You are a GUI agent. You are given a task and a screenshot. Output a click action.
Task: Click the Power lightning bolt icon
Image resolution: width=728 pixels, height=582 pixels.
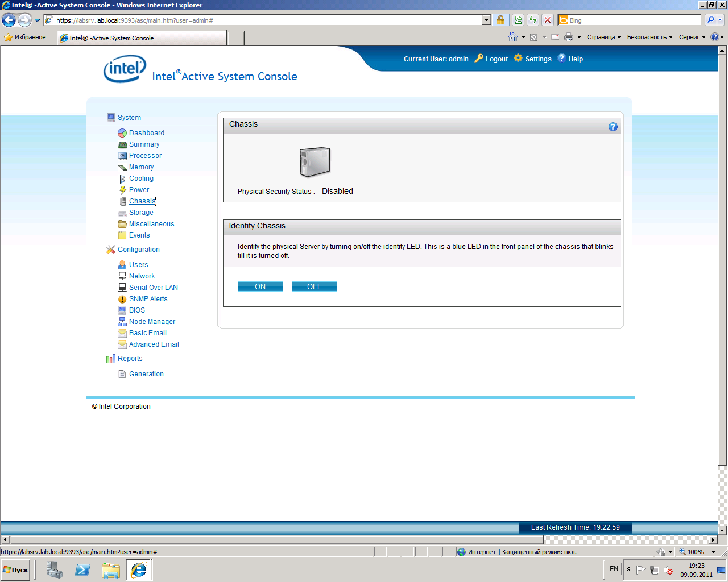point(122,190)
